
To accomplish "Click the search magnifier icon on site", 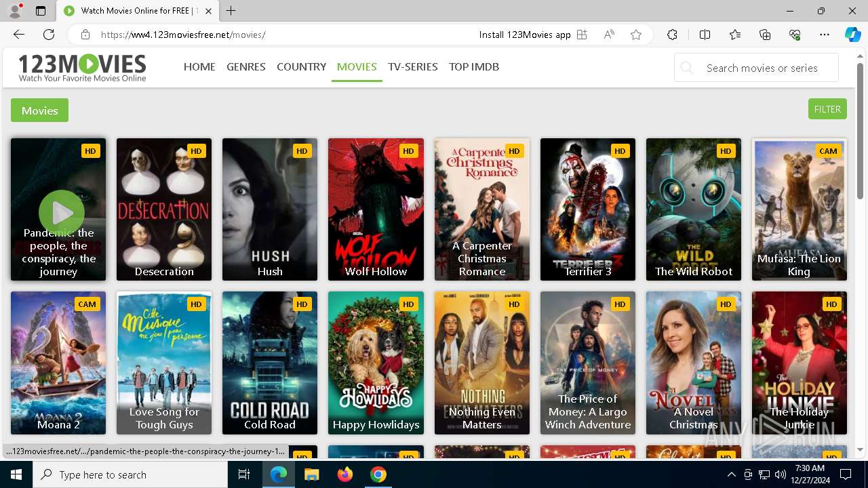I will click(687, 68).
